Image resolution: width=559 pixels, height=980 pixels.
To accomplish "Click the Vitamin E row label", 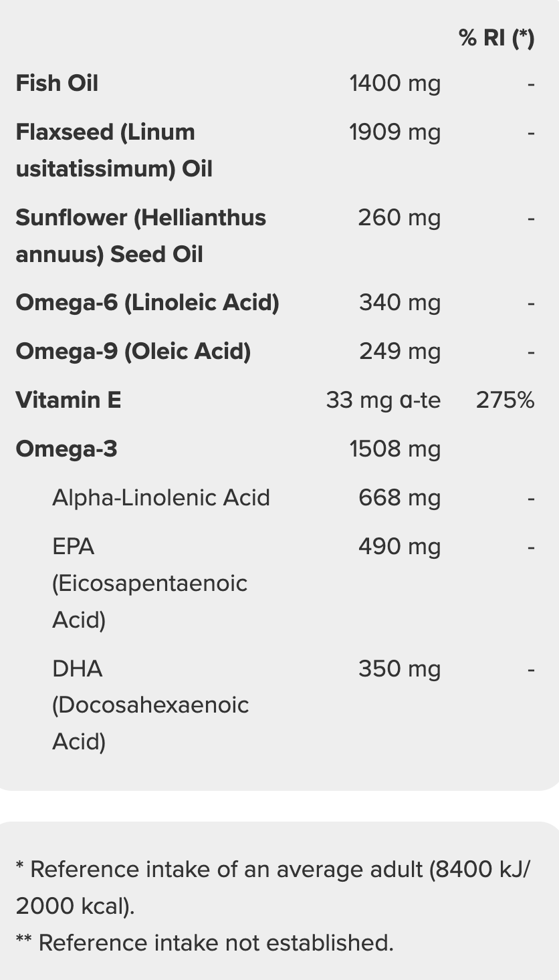I will pos(68,400).
